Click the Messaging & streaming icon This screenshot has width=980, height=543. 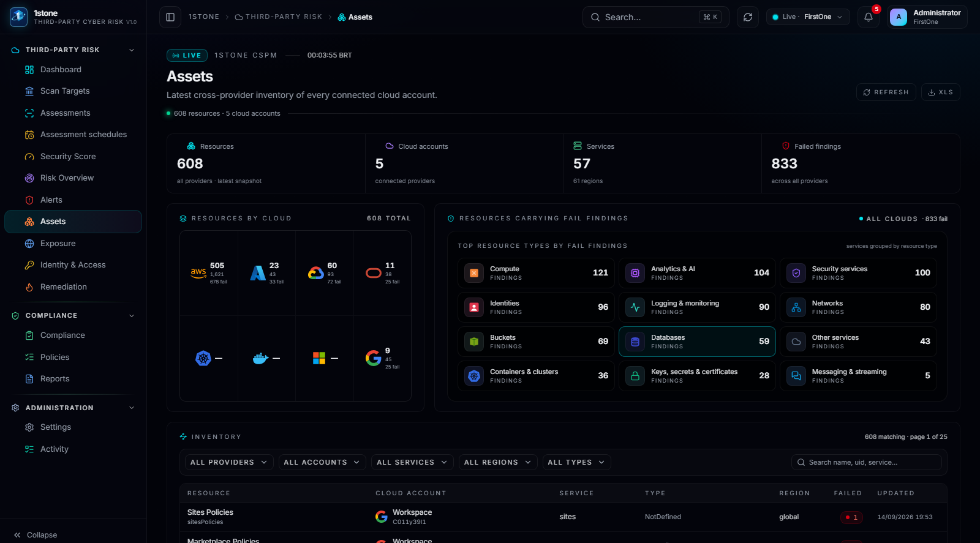pyautogui.click(x=796, y=376)
